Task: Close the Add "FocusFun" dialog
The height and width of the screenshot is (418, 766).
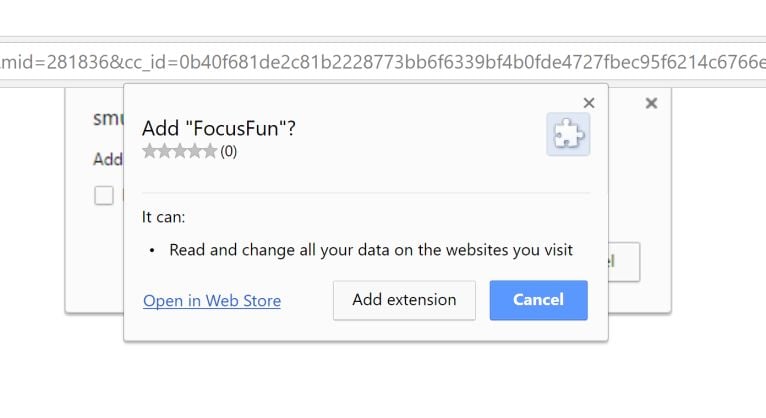Action: point(588,102)
